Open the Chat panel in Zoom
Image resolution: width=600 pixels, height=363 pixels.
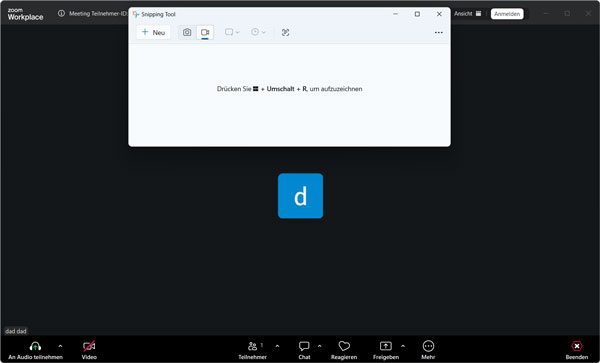pyautogui.click(x=304, y=350)
